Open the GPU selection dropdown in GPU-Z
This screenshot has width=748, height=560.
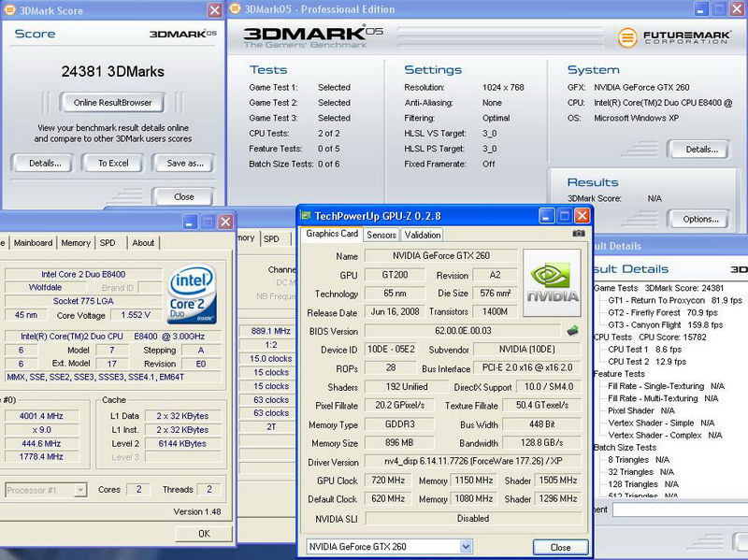tap(466, 547)
